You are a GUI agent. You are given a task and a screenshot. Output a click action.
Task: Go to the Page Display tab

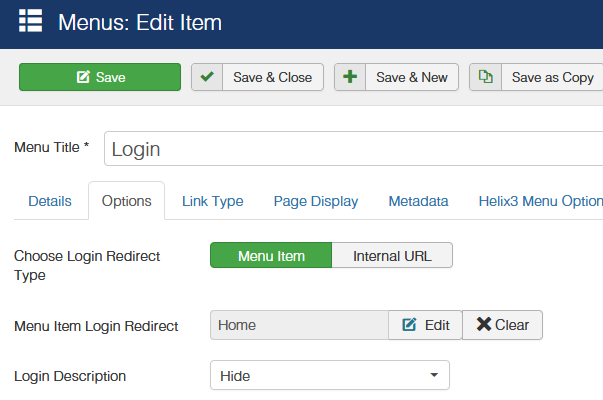(x=316, y=201)
